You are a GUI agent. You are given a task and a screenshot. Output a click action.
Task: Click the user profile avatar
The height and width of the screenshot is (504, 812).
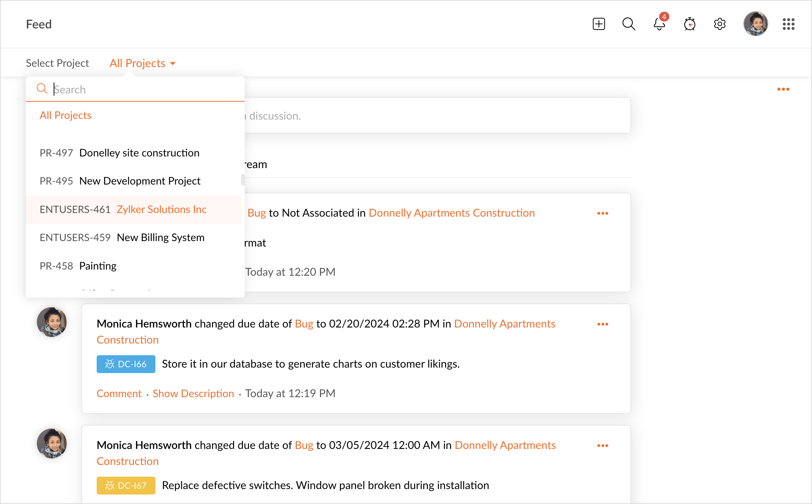(755, 24)
